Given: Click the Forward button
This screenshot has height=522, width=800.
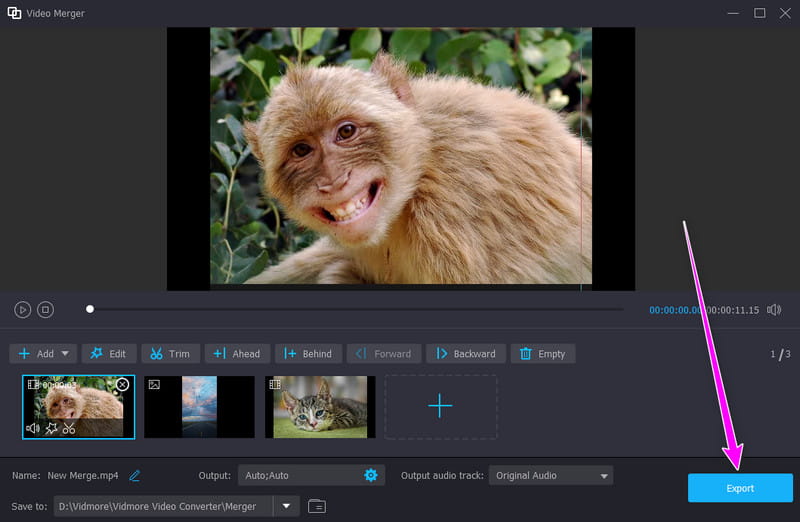Looking at the screenshot, I should coord(384,354).
